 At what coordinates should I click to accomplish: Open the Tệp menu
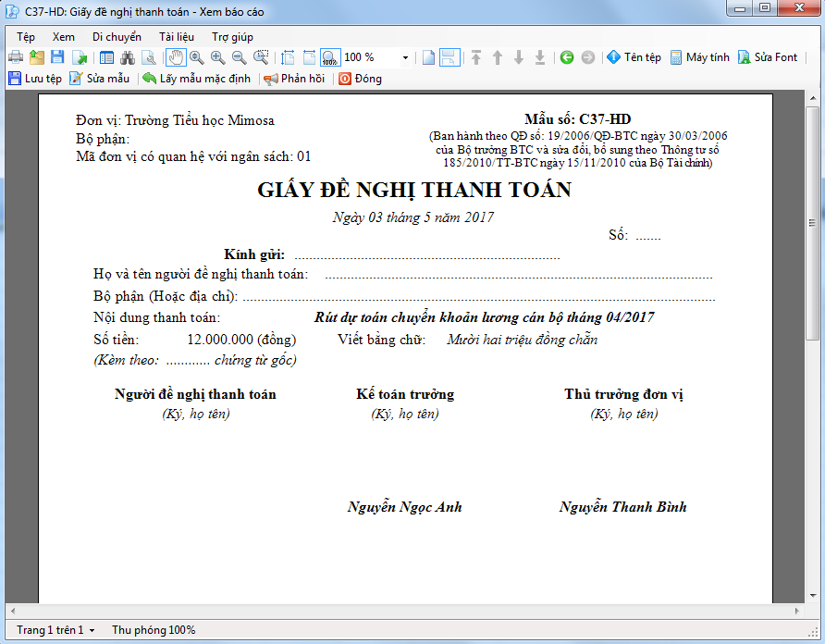(x=26, y=37)
